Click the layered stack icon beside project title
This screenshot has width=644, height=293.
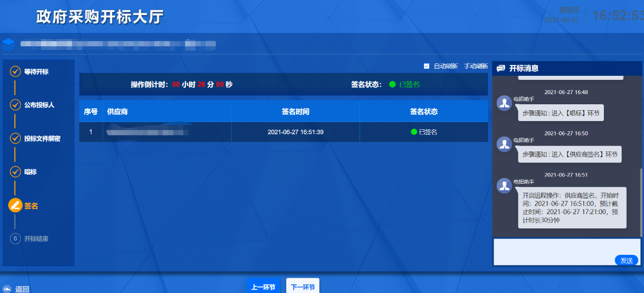(x=9, y=44)
